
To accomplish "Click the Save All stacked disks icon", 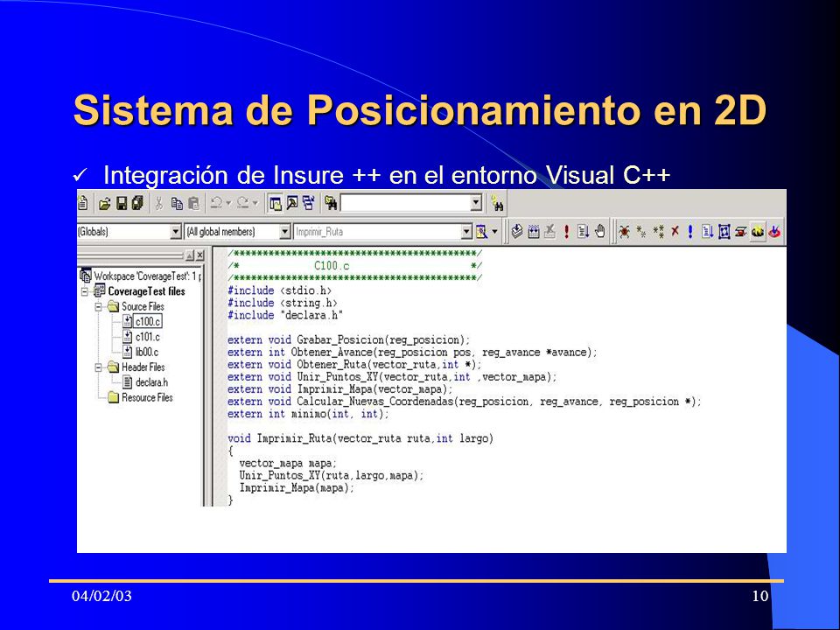I will (137, 203).
